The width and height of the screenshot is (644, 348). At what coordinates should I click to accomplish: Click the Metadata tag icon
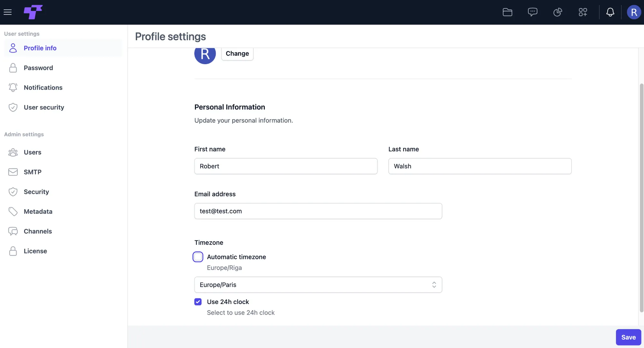[x=13, y=211]
